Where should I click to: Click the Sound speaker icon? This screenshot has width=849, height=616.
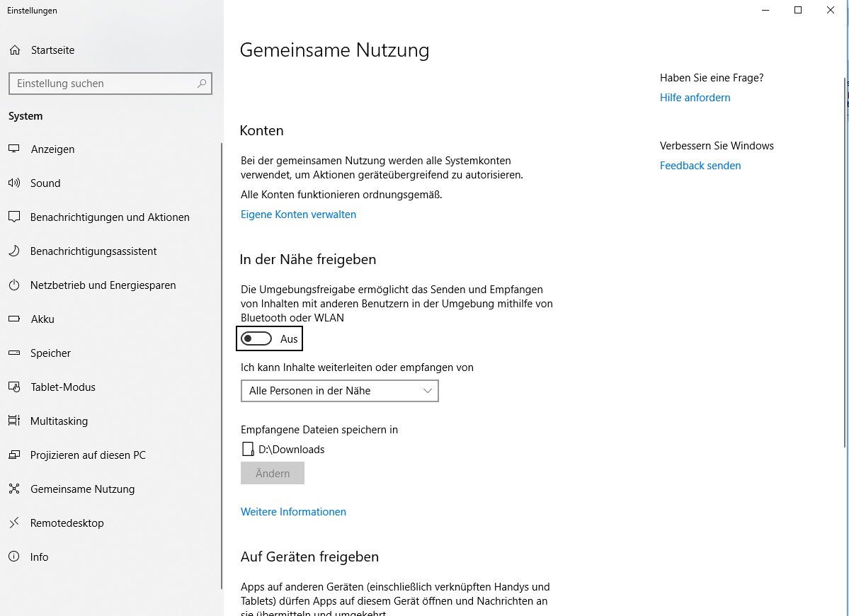(14, 183)
